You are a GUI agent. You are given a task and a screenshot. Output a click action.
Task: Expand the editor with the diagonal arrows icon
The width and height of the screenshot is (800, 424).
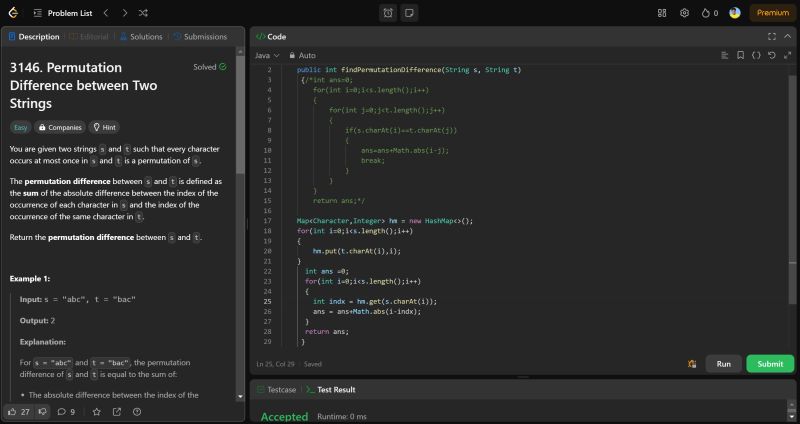tap(788, 55)
